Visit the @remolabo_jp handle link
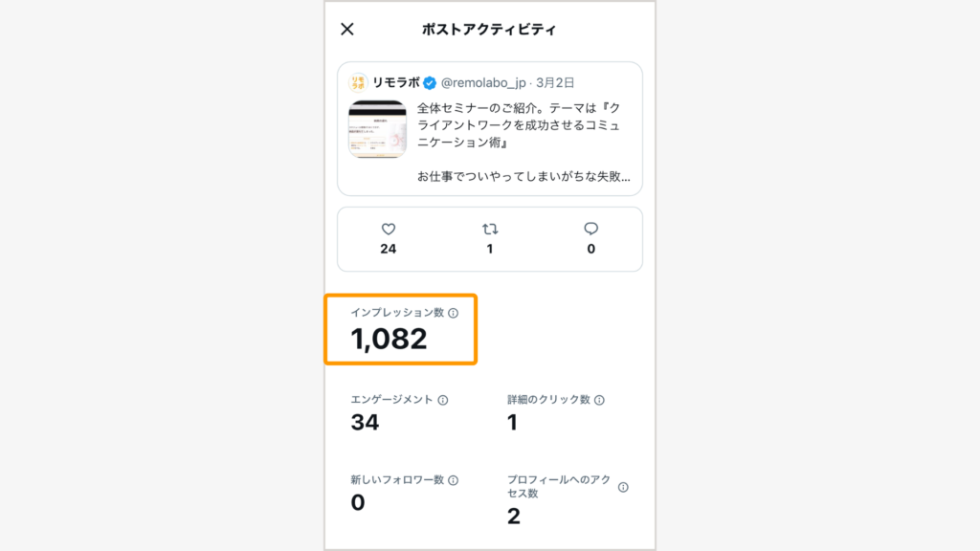This screenshot has width=980, height=551. pyautogui.click(x=485, y=81)
